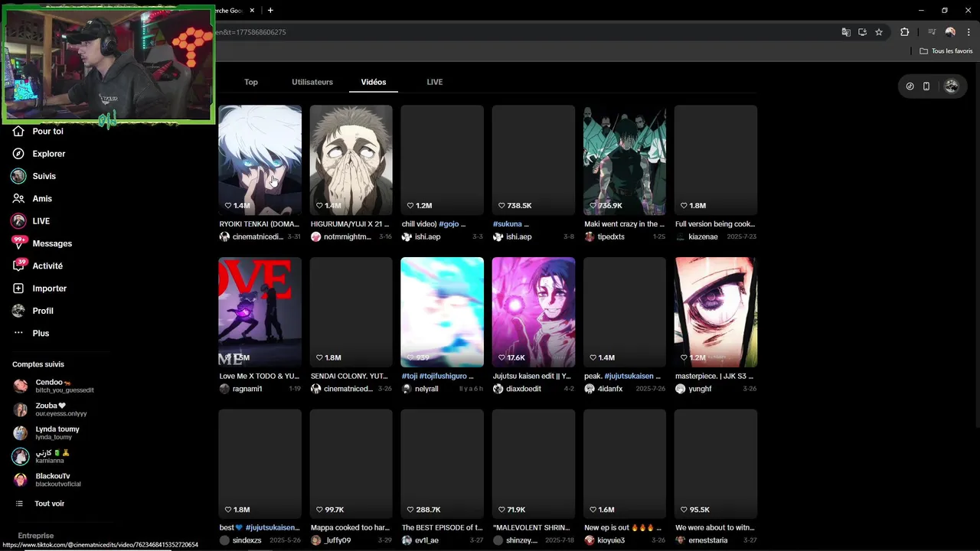Image resolution: width=980 pixels, height=551 pixels.
Task: Open followed account BlackouTv
Action: click(46, 481)
